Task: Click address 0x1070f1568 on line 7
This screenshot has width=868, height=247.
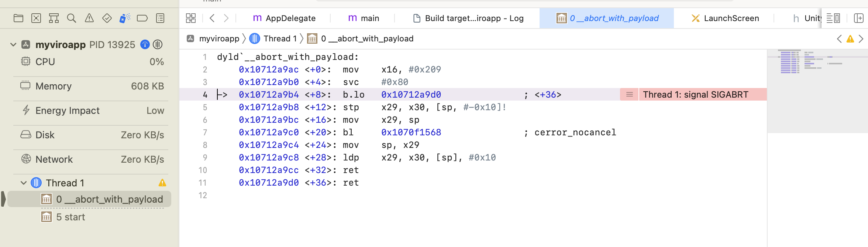Action: coord(411,132)
